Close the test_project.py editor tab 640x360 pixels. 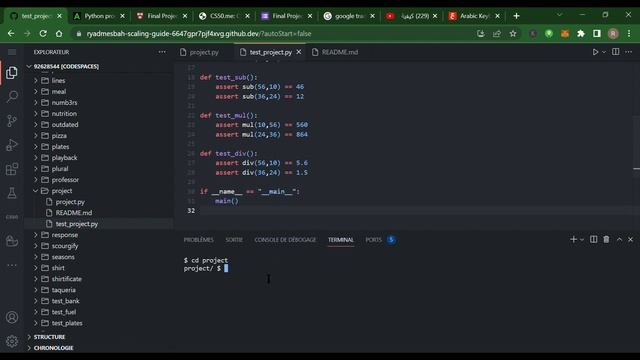pyautogui.click(x=299, y=52)
